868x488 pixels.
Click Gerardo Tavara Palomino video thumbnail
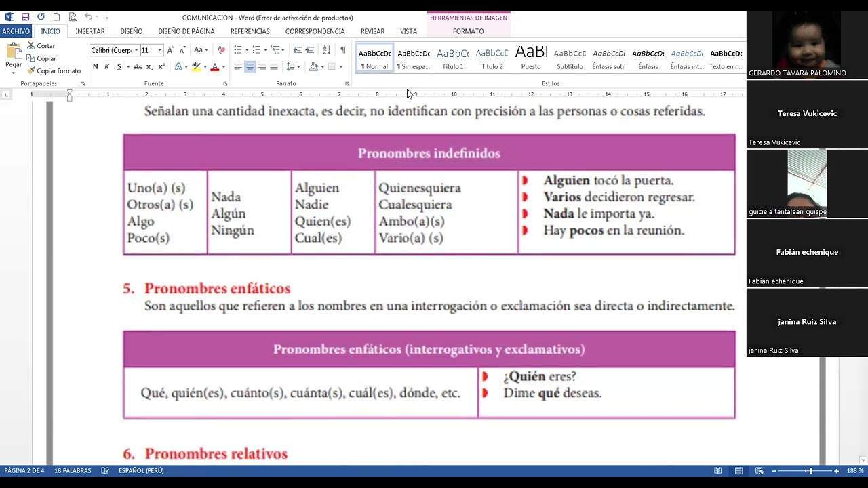point(807,45)
